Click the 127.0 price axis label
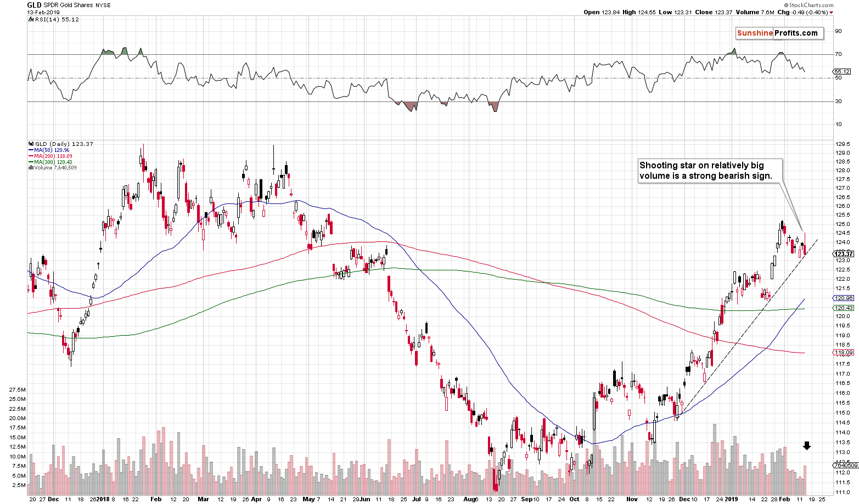 coord(843,188)
